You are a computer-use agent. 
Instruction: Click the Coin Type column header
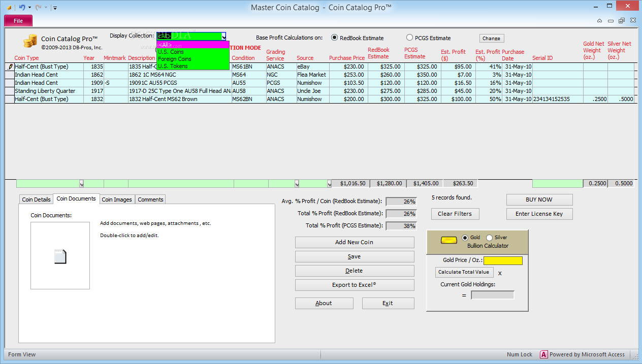coord(26,58)
